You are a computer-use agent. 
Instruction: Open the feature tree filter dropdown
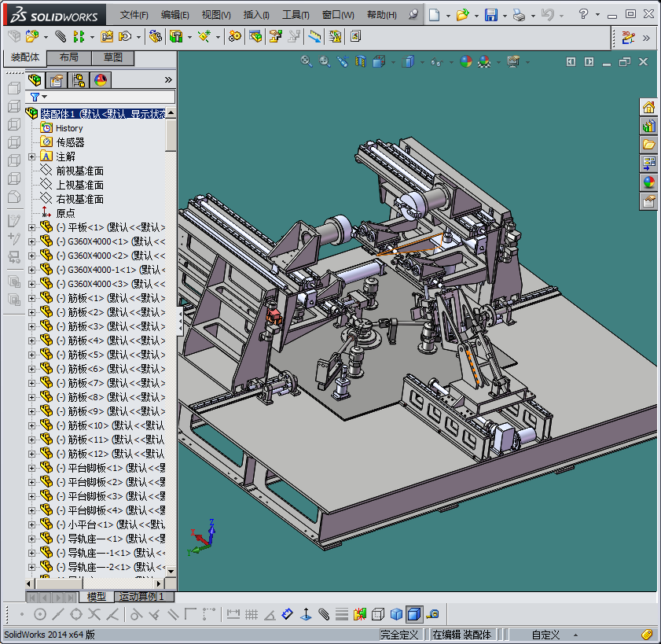click(39, 97)
